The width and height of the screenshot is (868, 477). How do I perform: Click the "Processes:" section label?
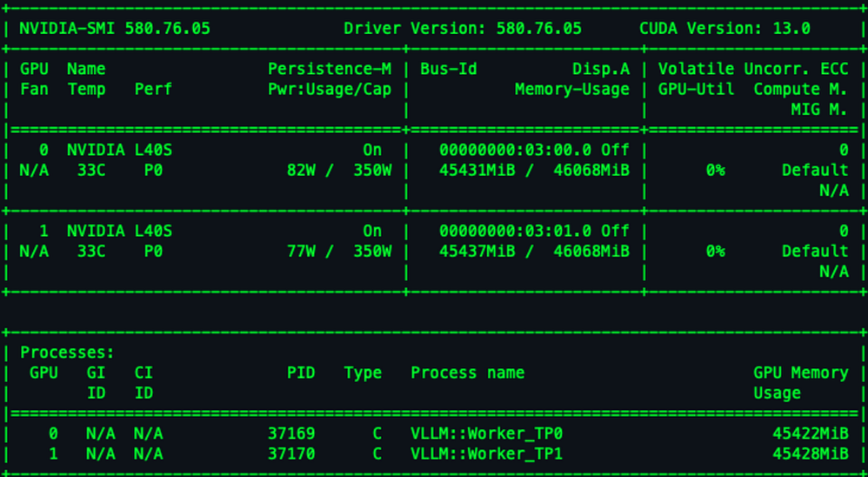click(x=68, y=353)
